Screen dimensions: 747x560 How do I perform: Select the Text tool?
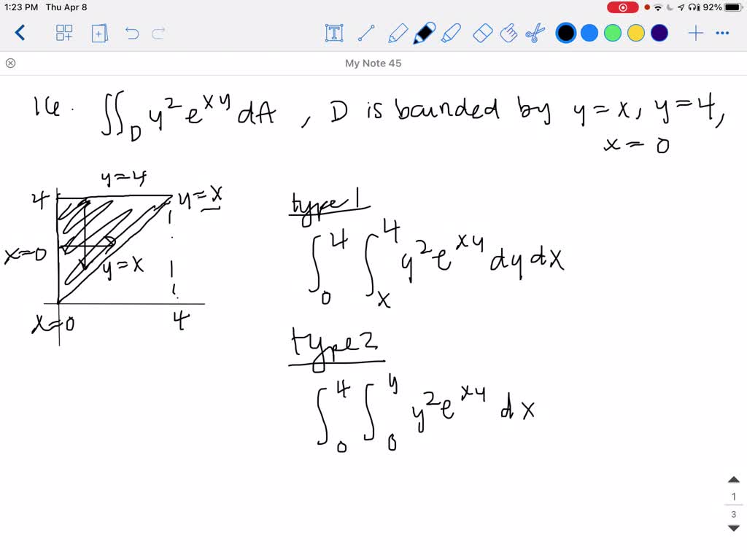[333, 33]
